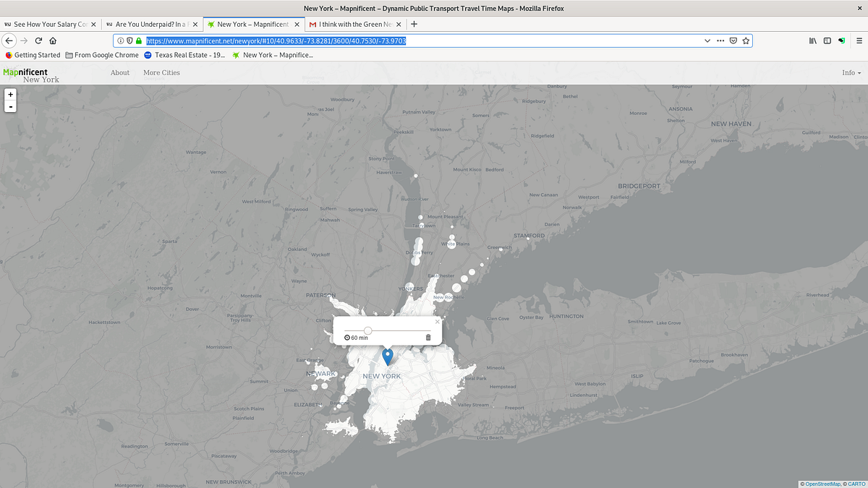This screenshot has height=488, width=868.
Task: Open the About page link
Action: [x=120, y=72]
